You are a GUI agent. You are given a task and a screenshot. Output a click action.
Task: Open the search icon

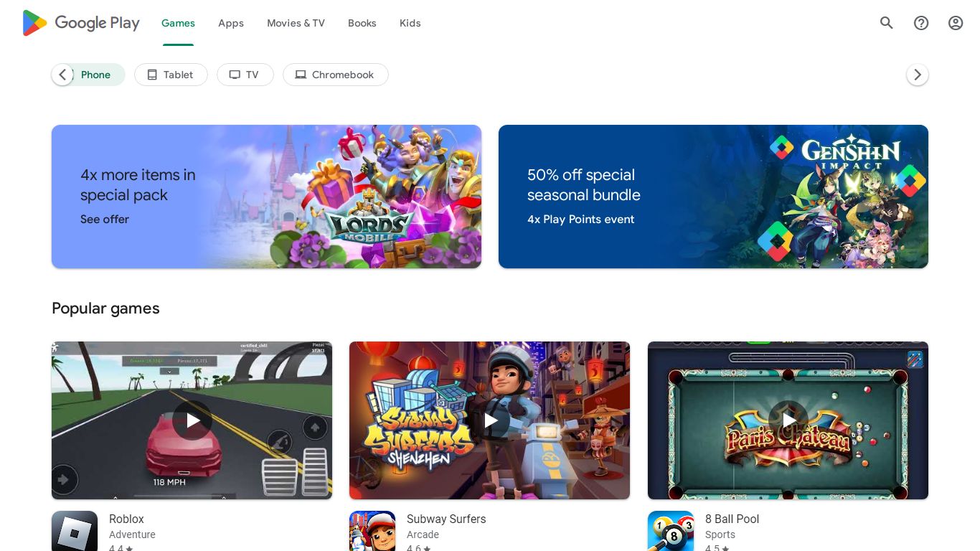887,23
